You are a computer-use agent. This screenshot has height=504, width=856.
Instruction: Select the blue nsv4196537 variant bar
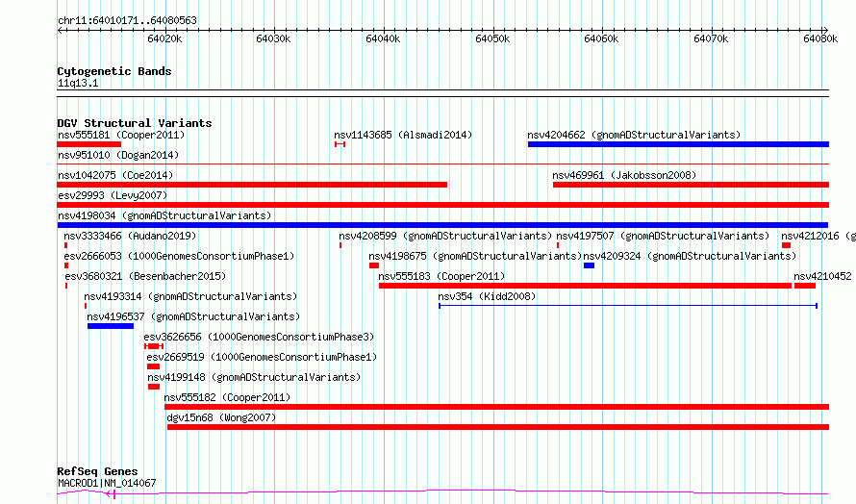[x=111, y=326]
